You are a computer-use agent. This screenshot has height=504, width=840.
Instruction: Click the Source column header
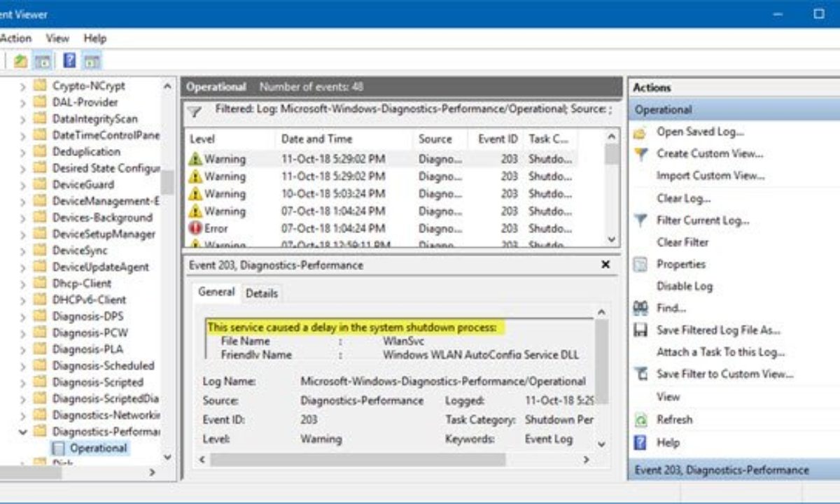point(441,139)
